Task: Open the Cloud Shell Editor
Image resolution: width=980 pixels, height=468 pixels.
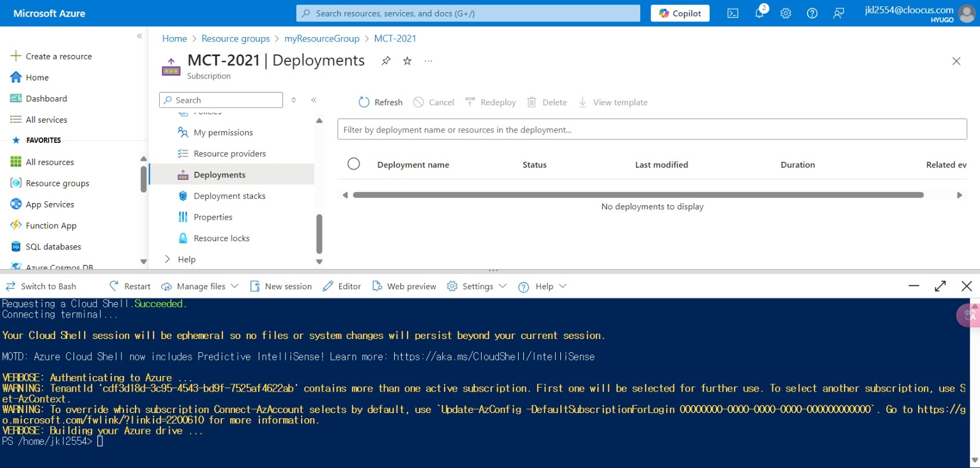Action: tap(342, 286)
